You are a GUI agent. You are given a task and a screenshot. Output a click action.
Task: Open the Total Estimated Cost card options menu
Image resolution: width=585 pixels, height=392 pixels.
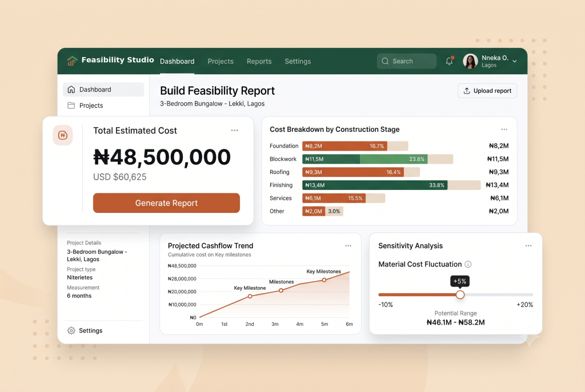click(x=234, y=131)
